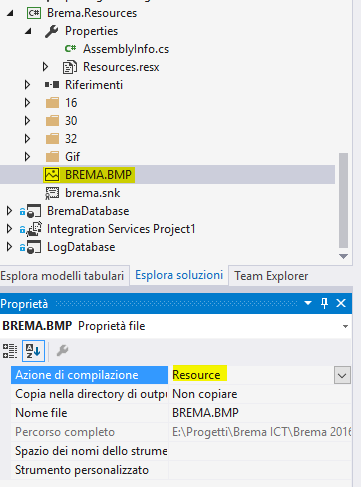Switch to Esplora modelli tabulari tab
The height and width of the screenshot is (487, 361).
pyautogui.click(x=62, y=276)
